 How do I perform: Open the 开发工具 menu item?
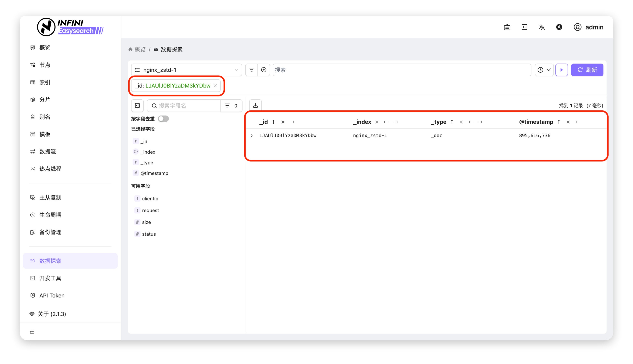(x=50, y=278)
